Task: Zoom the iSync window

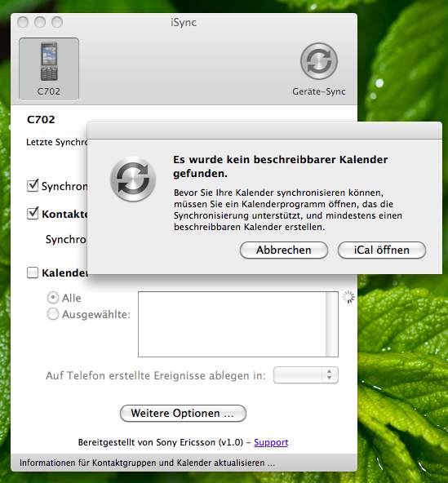Action: click(57, 22)
